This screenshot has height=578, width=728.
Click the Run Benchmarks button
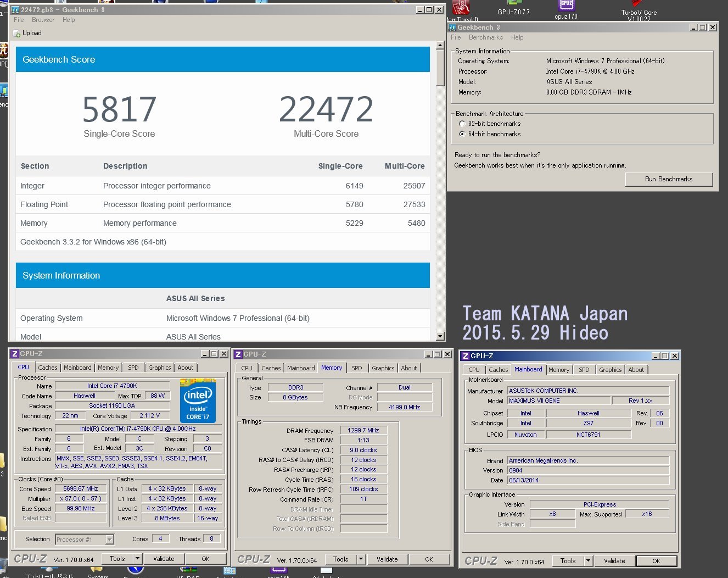(x=669, y=179)
